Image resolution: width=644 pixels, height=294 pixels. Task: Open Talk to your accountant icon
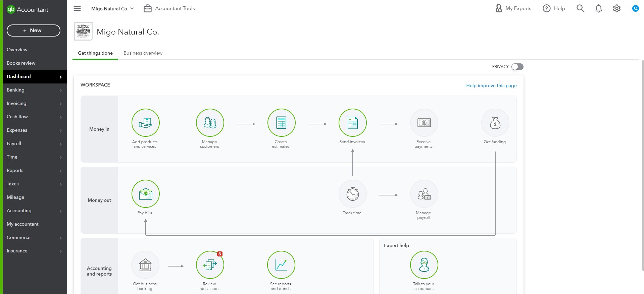click(x=424, y=265)
